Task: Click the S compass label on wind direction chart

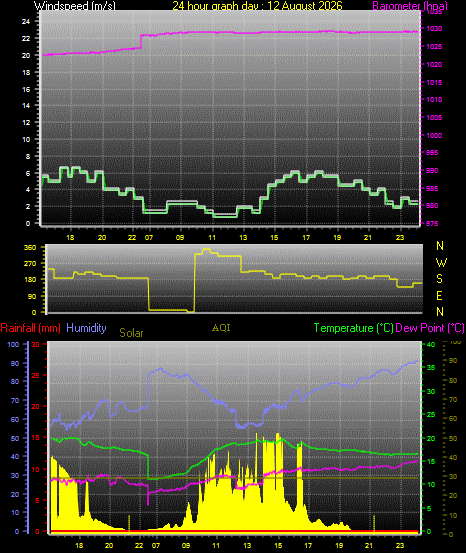Action: point(439,279)
